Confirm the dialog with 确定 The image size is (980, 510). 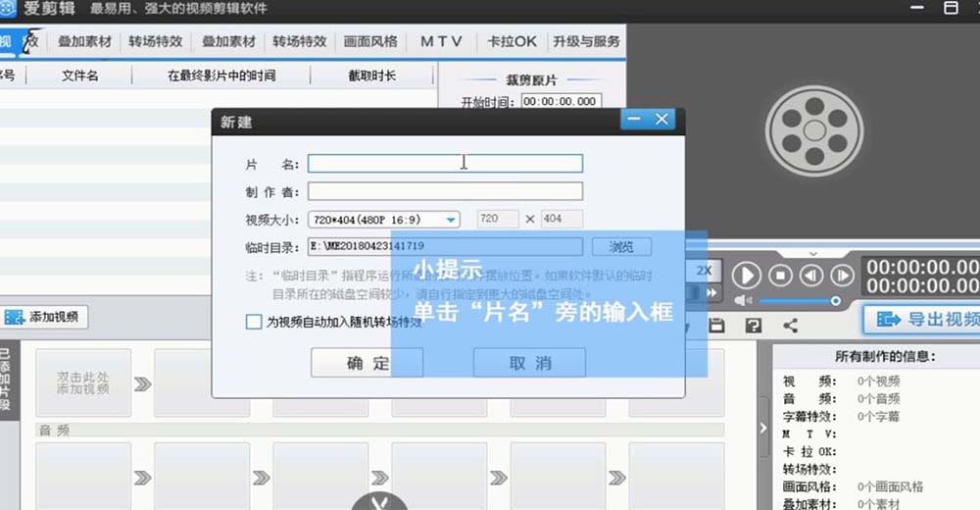click(367, 363)
